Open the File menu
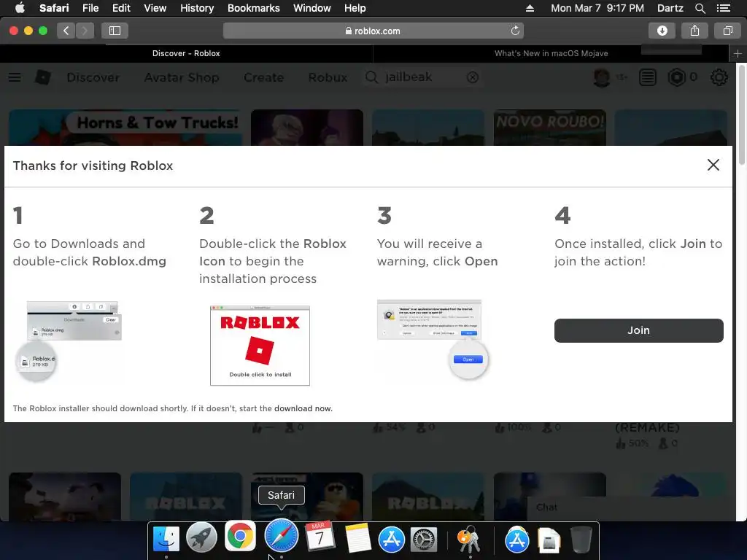The width and height of the screenshot is (747, 560). pyautogui.click(x=90, y=8)
